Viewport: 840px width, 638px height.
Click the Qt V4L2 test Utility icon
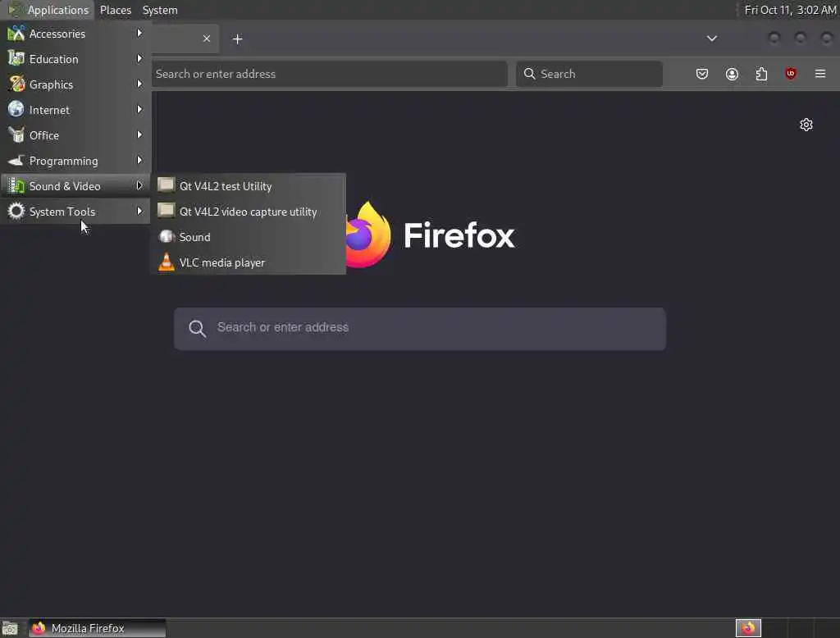pos(166,185)
